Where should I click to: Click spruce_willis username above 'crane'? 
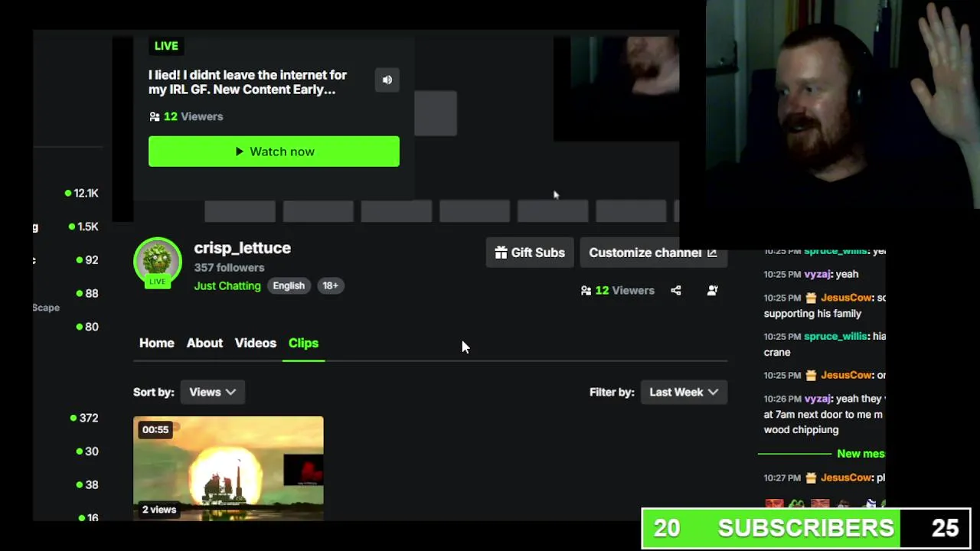click(x=835, y=336)
